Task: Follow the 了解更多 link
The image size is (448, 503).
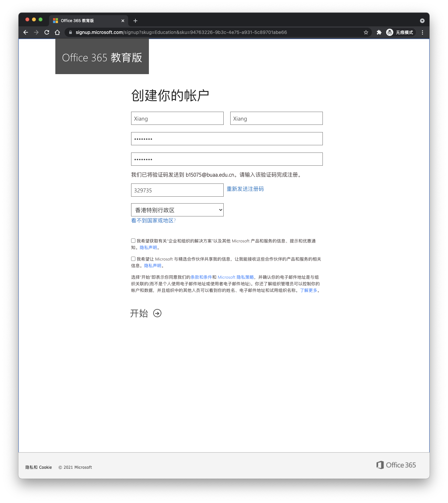Action: [309, 290]
